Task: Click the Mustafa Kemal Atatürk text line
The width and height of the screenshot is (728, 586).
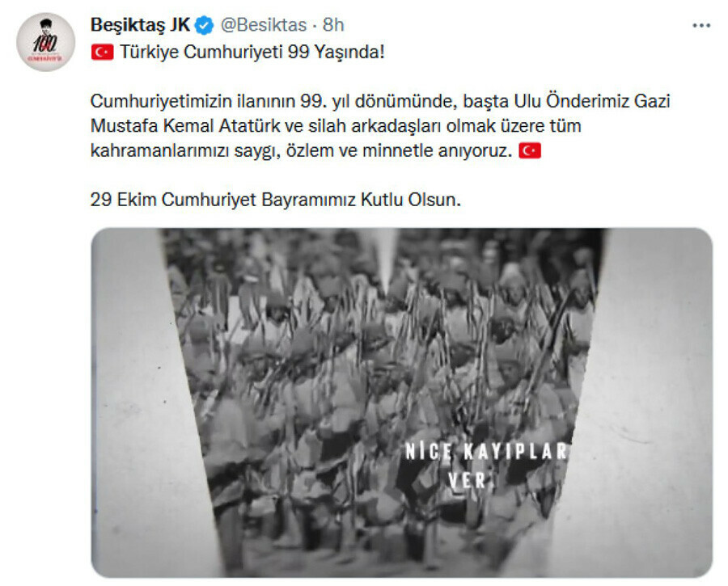Action: click(336, 126)
